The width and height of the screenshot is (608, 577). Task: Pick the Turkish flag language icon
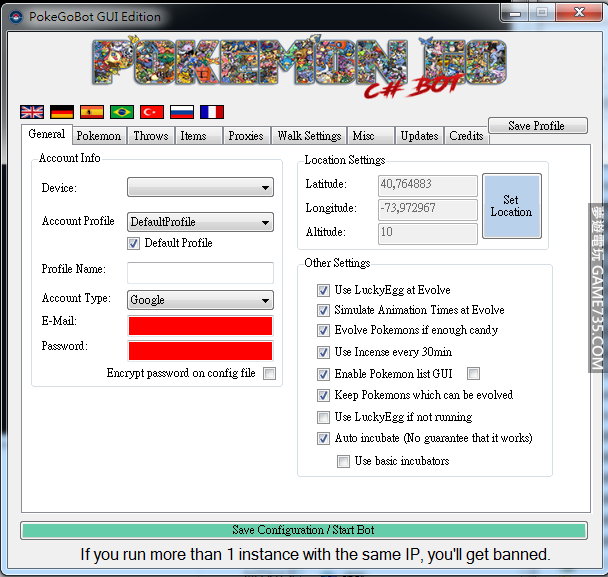tap(152, 112)
